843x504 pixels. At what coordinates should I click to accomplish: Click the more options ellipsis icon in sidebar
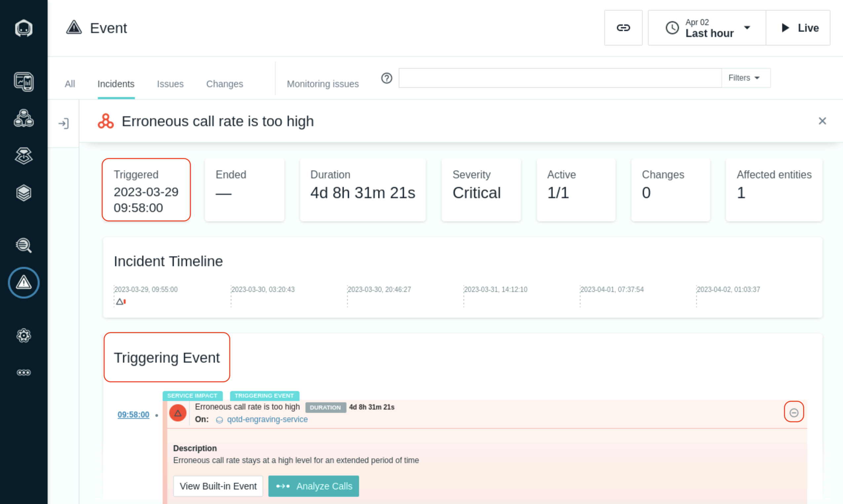[24, 373]
